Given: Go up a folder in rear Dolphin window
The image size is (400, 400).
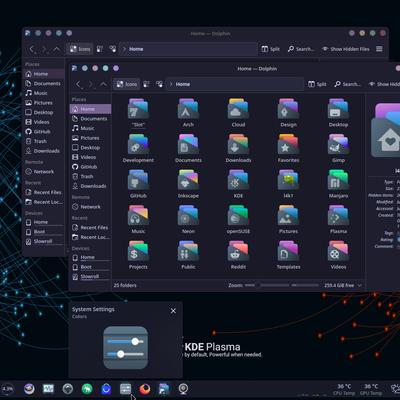Looking at the screenshot, I should click(57, 49).
